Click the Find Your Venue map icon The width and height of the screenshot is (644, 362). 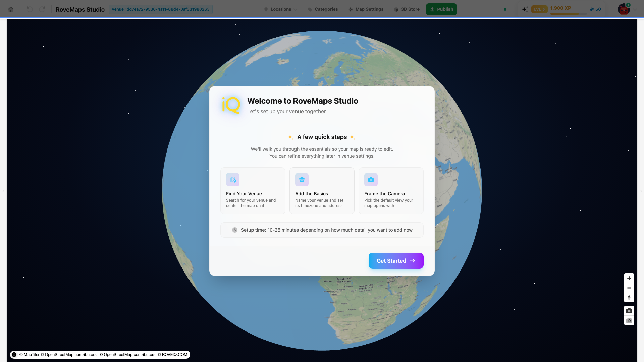233,180
